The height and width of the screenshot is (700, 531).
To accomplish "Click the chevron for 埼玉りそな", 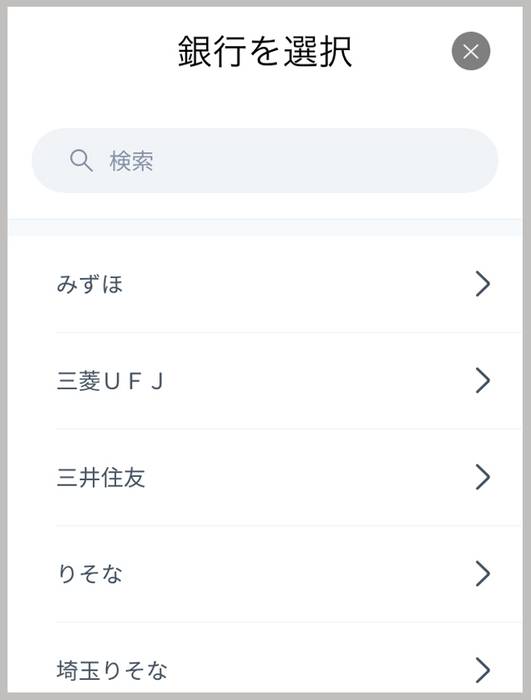I will click(483, 670).
